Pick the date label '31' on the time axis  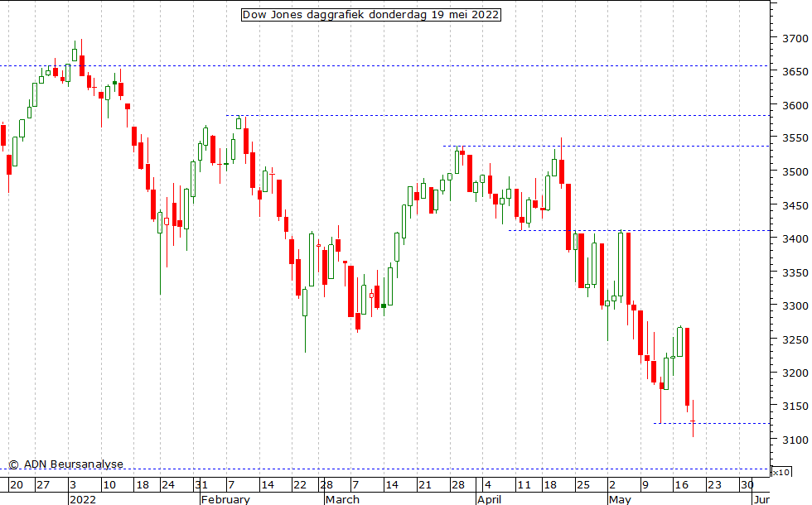click(201, 485)
